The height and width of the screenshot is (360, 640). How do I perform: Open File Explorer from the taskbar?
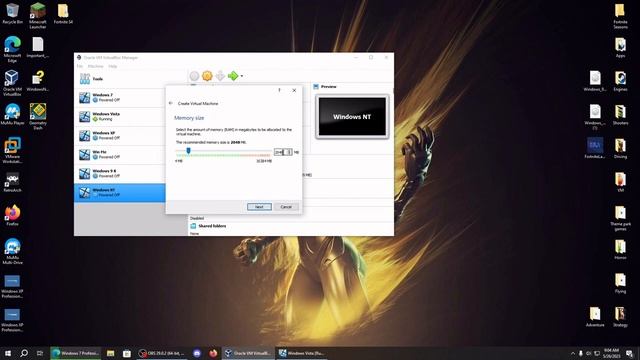pos(110,353)
